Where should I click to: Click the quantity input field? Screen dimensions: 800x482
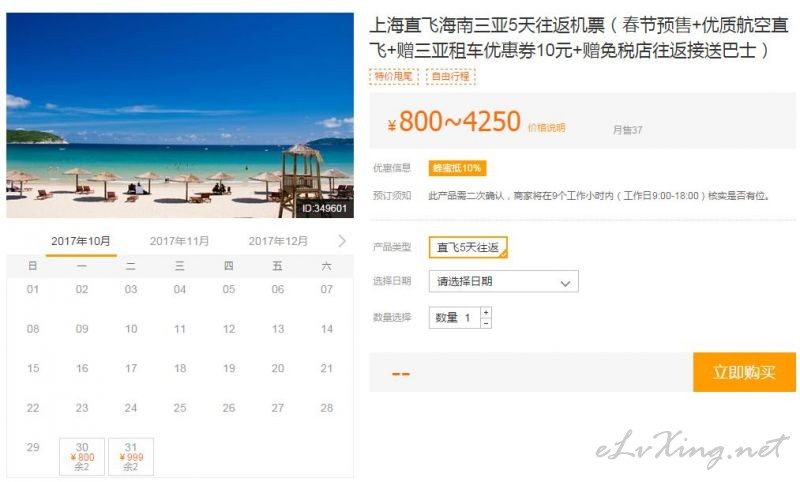pyautogui.click(x=455, y=318)
